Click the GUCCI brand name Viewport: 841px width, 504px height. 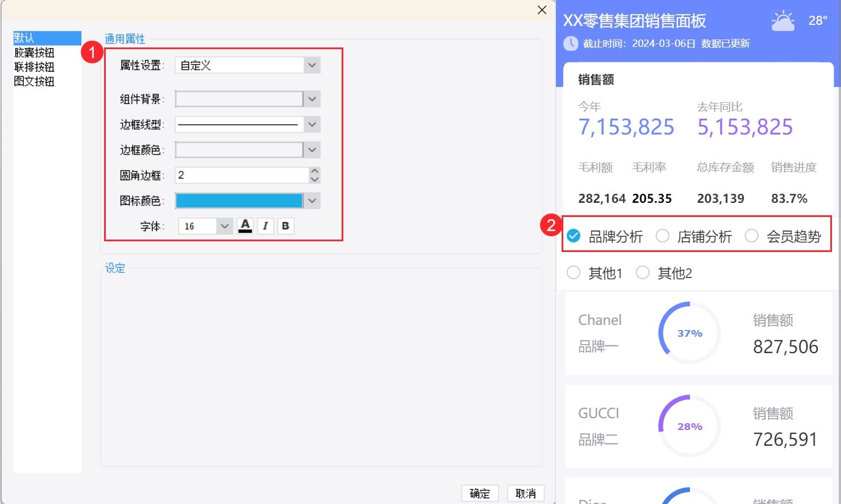(599, 413)
